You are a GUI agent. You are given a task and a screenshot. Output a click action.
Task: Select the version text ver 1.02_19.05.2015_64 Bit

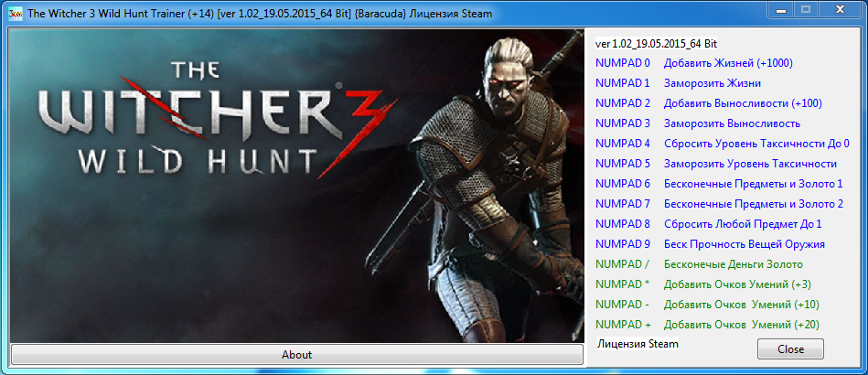(656, 43)
